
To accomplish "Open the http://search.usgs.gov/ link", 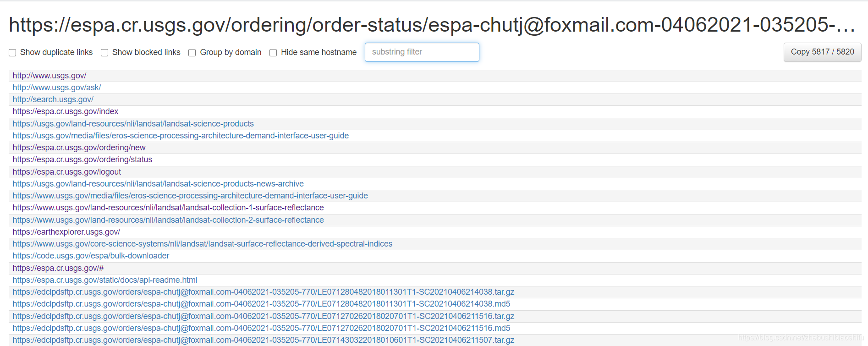I will point(53,99).
